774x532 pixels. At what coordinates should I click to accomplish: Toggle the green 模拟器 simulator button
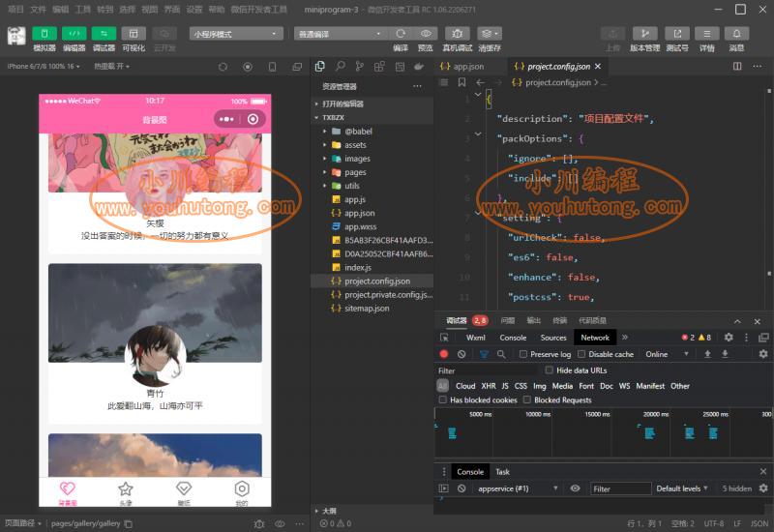click(x=45, y=34)
